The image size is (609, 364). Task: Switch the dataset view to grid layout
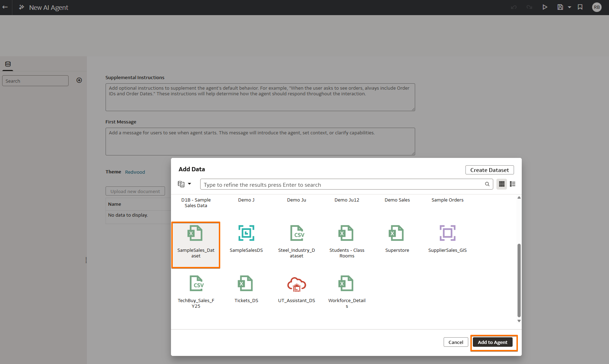tap(501, 184)
